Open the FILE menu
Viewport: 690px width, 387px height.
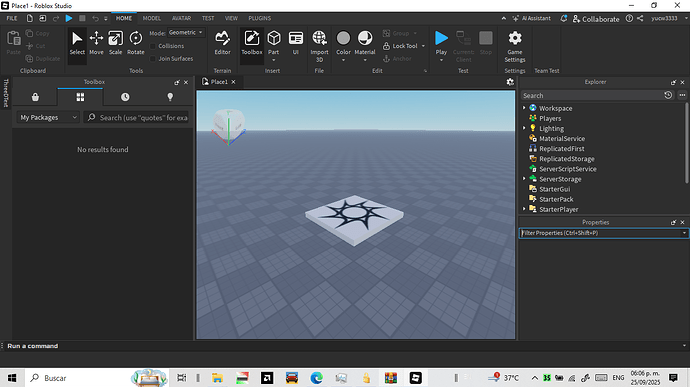[12, 18]
